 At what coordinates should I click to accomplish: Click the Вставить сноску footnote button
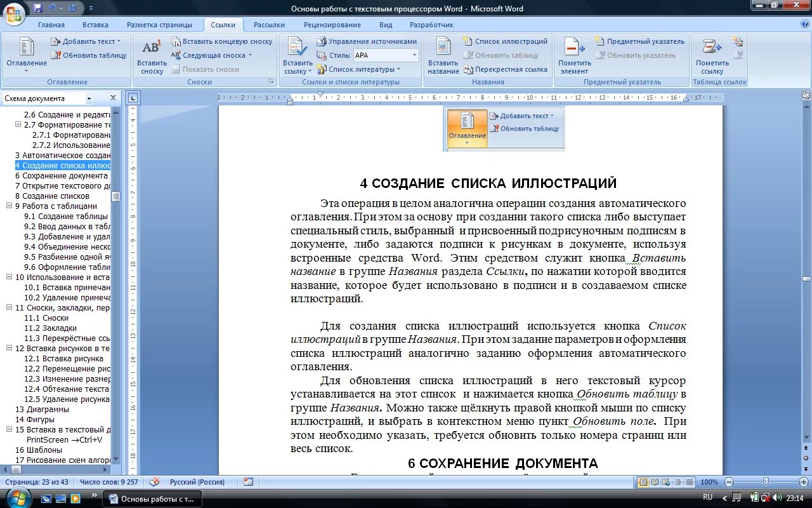(x=152, y=57)
